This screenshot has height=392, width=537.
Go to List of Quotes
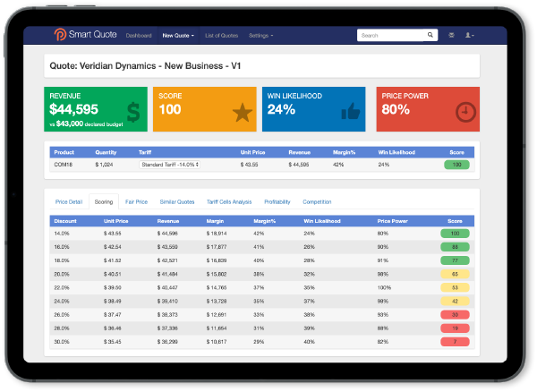(x=221, y=35)
